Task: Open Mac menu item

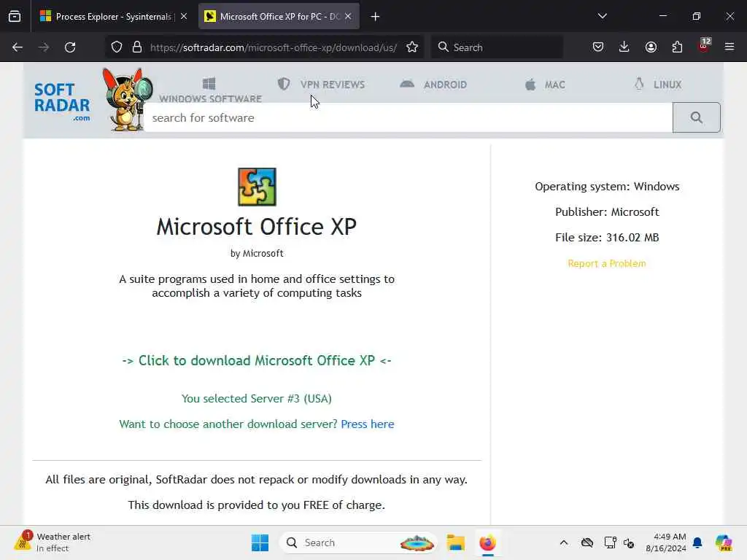Action: [544, 85]
